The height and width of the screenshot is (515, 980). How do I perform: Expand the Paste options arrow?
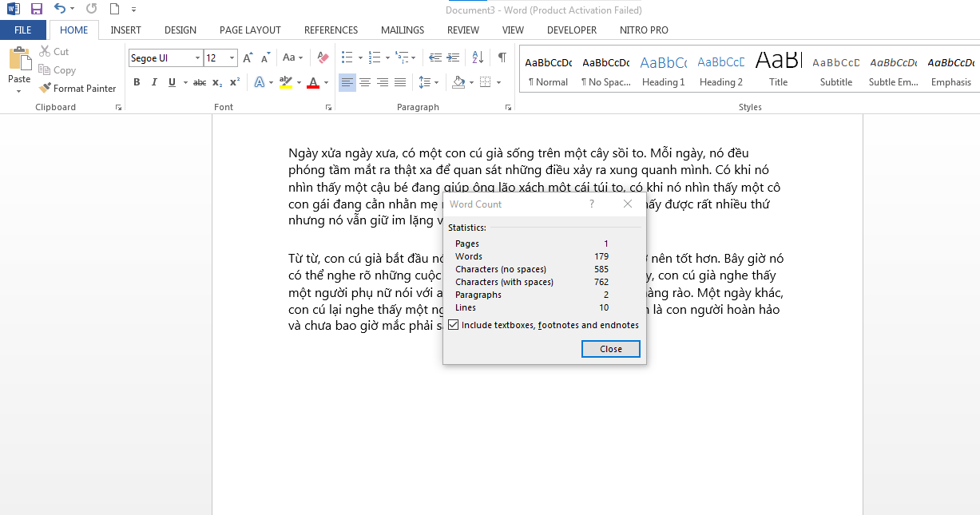(x=19, y=91)
